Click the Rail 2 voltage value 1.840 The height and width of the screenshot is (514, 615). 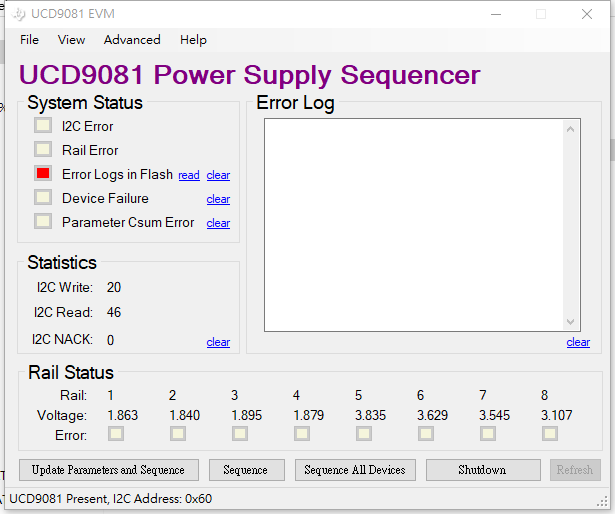point(185,415)
